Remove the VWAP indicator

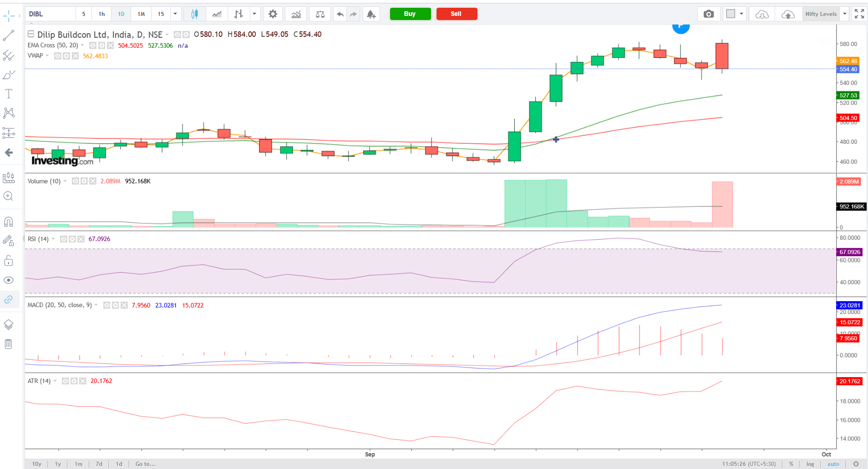75,56
